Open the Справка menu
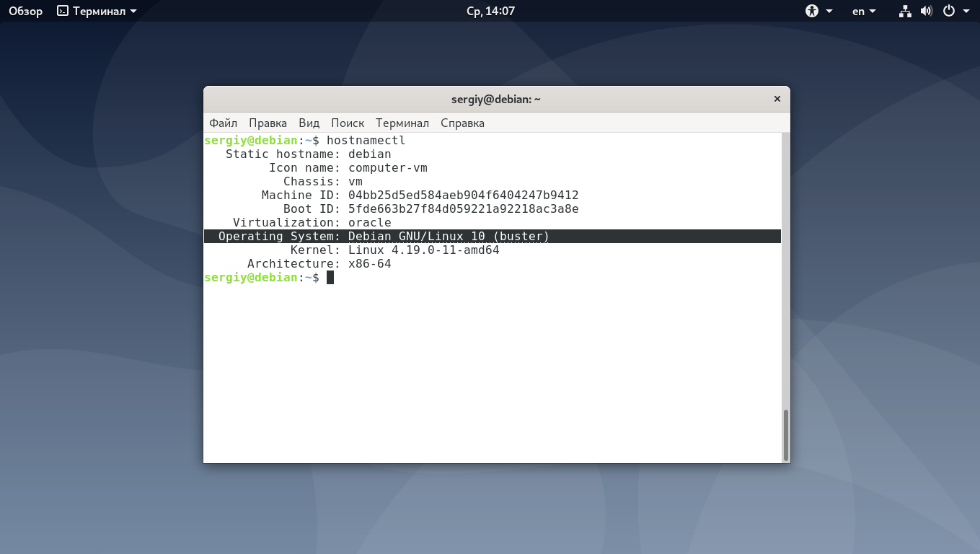This screenshot has width=980, height=554. click(462, 123)
